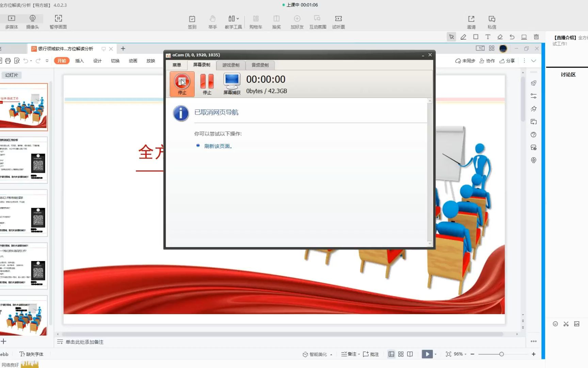Click the zoom out minus button
588x368 pixels.
472,354
